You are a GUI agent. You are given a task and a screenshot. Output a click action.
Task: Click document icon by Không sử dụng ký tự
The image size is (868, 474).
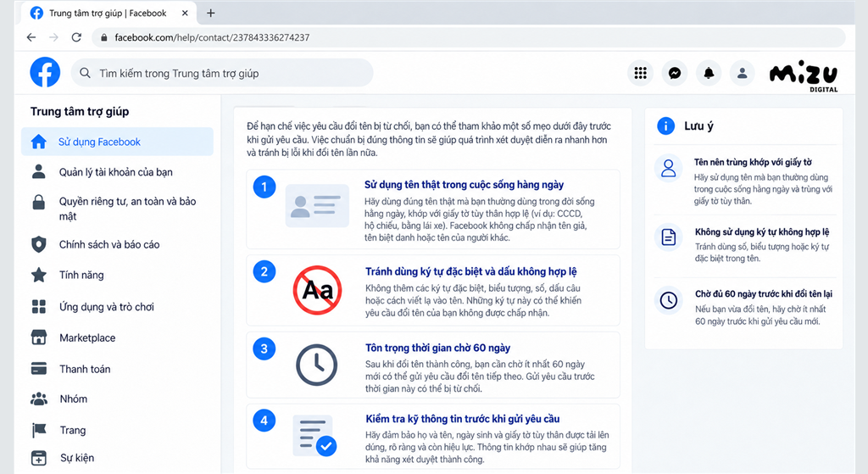click(x=669, y=237)
